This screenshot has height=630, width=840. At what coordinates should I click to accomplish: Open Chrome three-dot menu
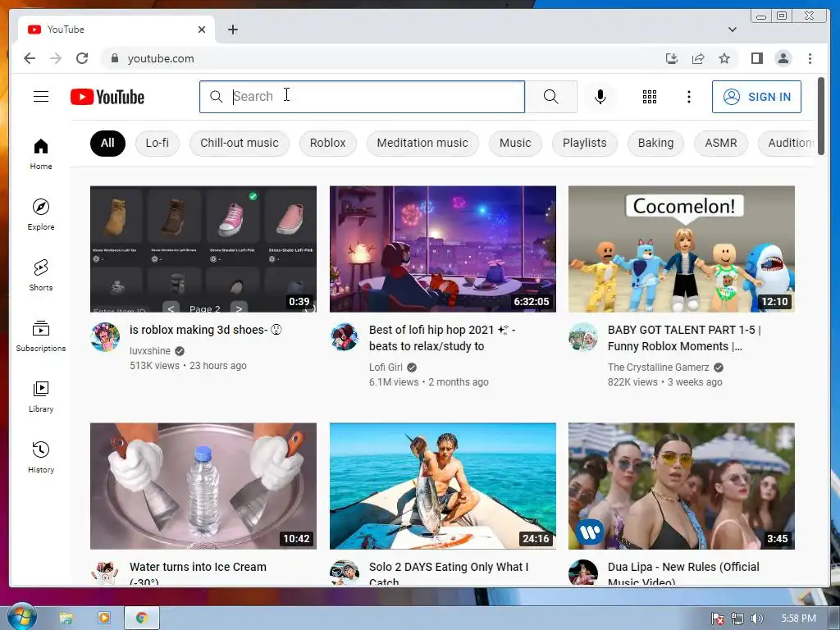click(810, 58)
